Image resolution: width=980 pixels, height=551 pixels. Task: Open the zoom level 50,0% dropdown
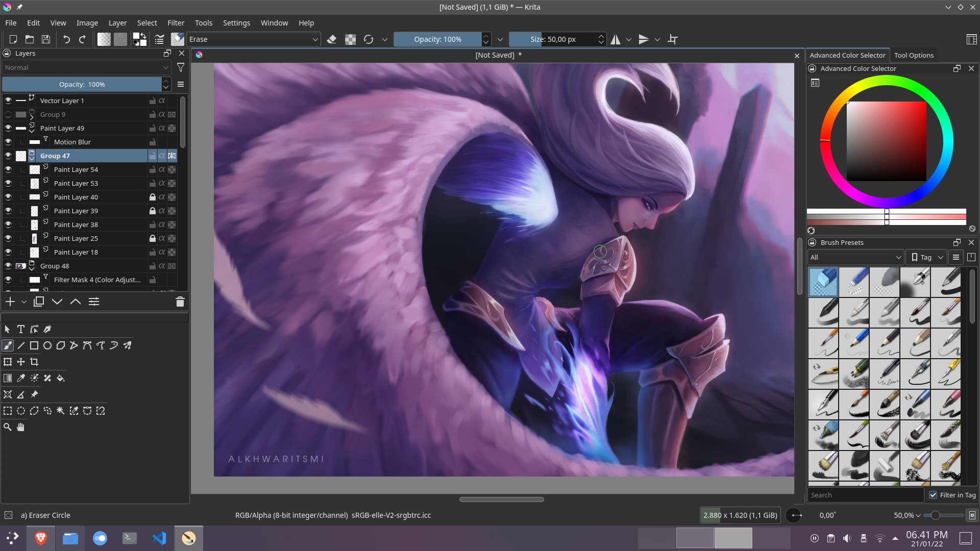tap(907, 515)
